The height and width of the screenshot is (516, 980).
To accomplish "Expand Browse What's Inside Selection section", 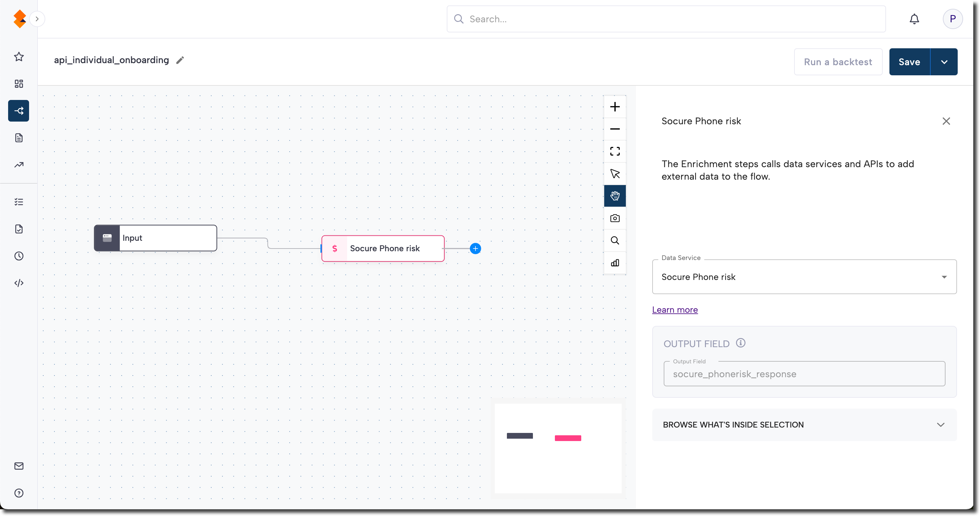I will 804,425.
